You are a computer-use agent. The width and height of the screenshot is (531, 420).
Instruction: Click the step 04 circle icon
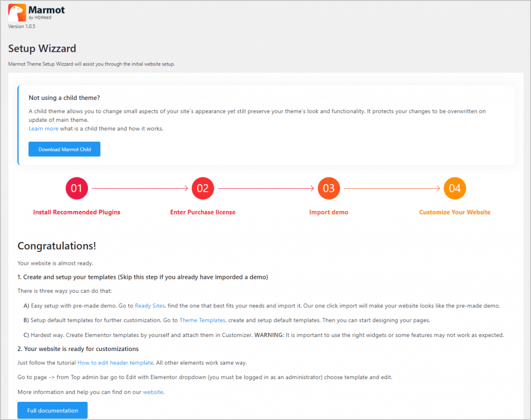455,188
